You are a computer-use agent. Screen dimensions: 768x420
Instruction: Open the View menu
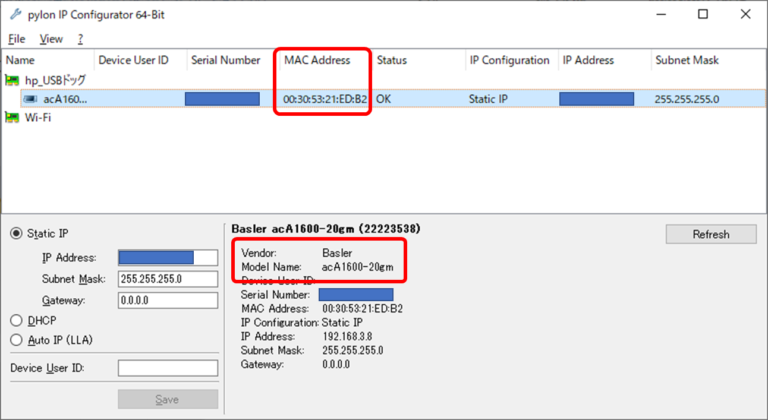click(x=51, y=39)
